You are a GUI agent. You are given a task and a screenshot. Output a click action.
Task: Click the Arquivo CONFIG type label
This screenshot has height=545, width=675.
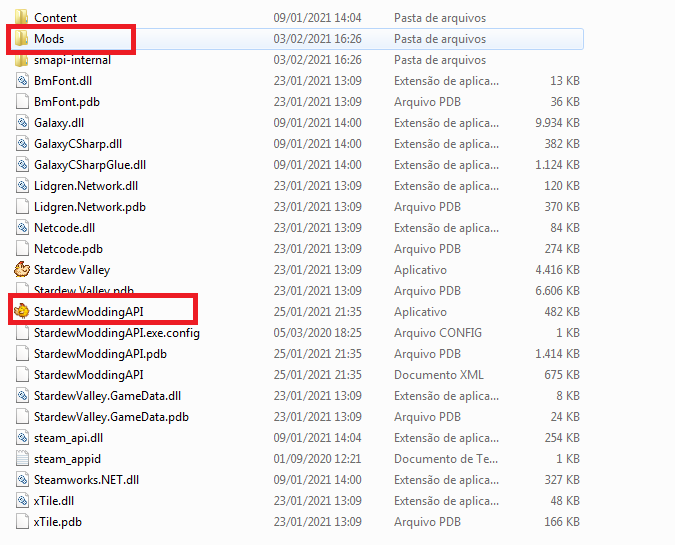point(438,333)
